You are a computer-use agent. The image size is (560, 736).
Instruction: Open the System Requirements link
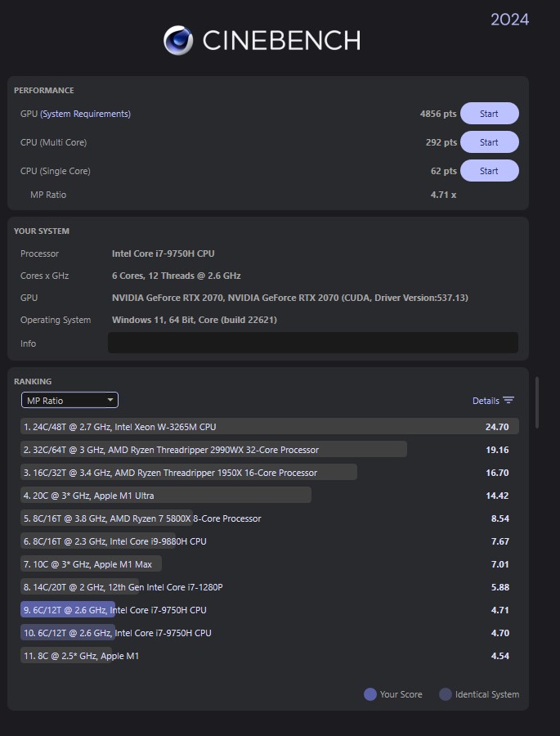point(85,114)
